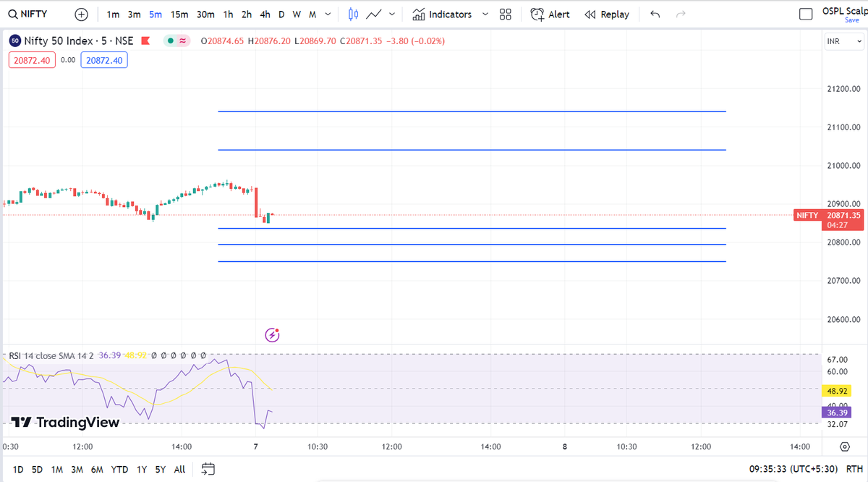Select the 1m timeframe

point(113,14)
